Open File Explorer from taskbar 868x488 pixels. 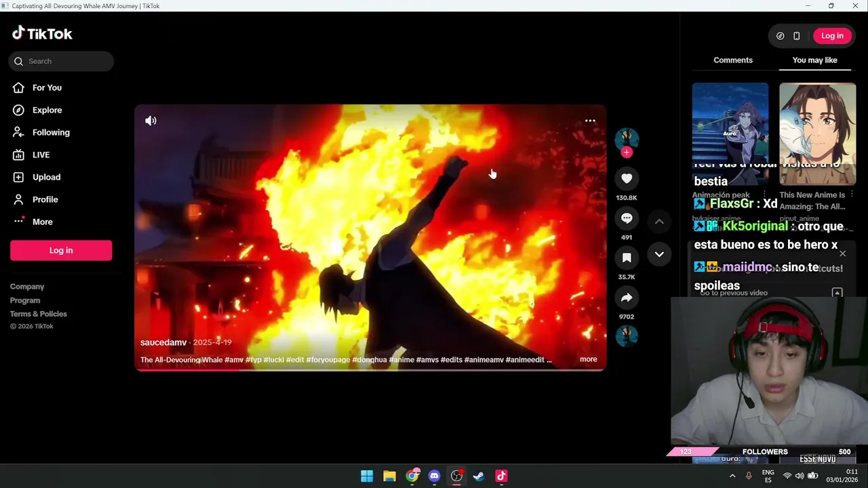coord(389,476)
